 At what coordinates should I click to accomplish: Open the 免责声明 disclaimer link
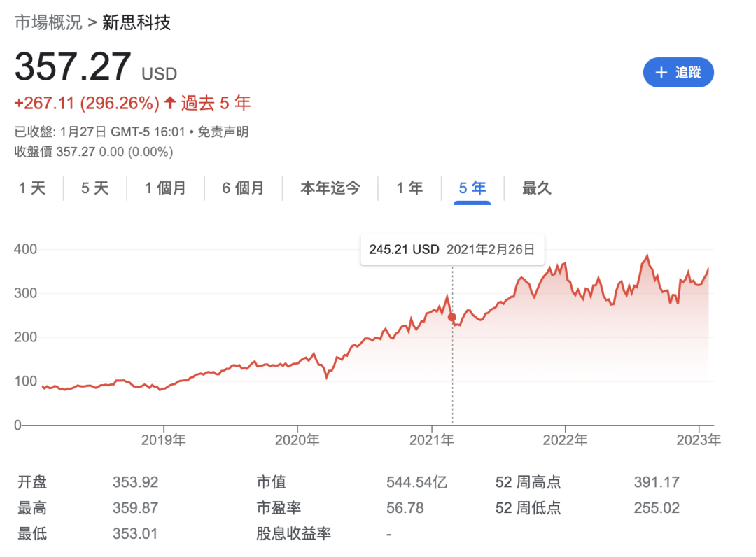pos(223,132)
